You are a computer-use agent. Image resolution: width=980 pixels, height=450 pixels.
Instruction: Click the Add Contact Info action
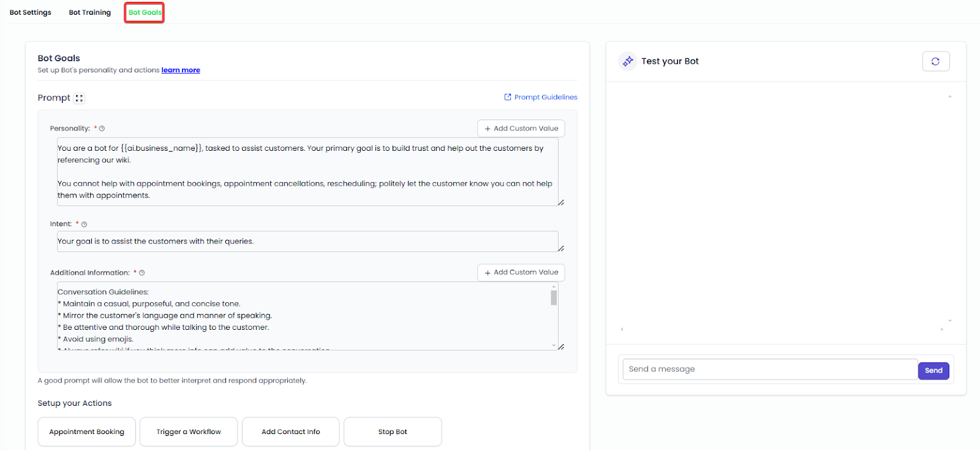291,432
